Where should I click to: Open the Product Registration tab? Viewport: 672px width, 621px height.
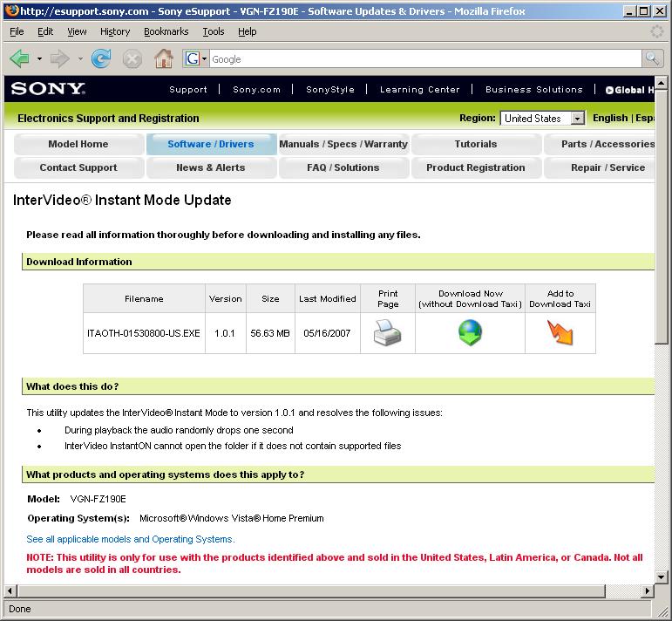pos(476,167)
